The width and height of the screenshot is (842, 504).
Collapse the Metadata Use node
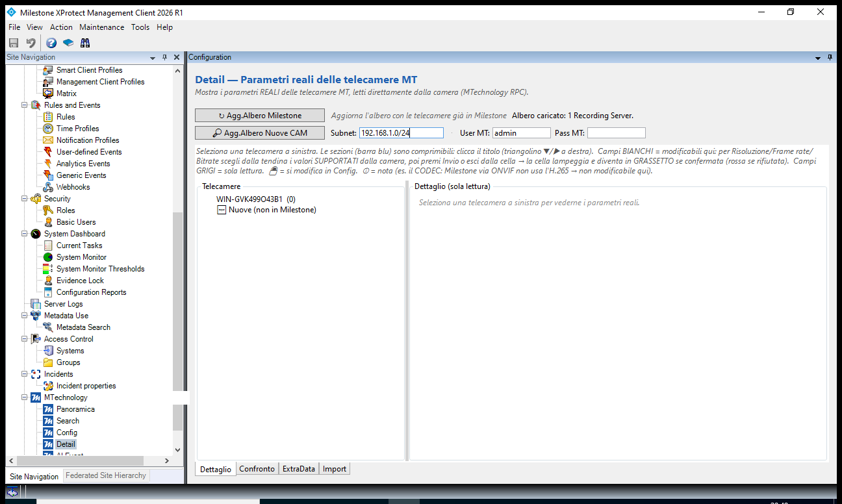pos(25,316)
